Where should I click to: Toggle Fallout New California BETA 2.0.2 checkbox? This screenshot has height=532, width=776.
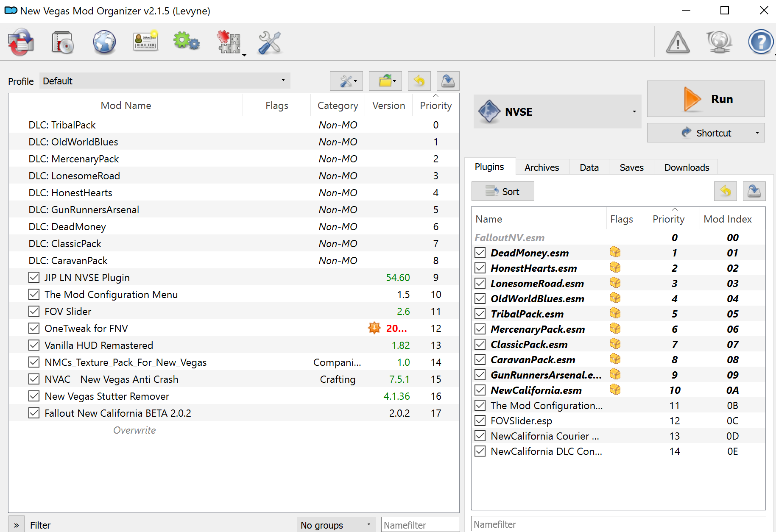pos(34,413)
